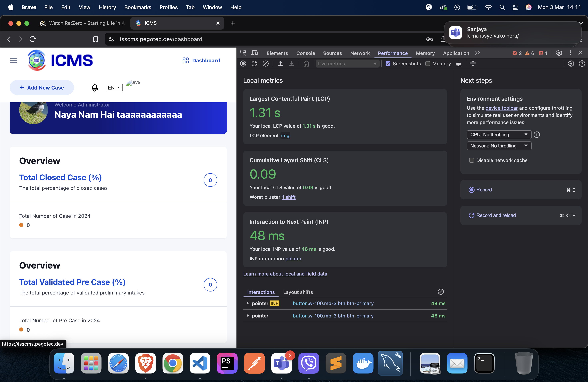Click the Add New Case button
This screenshot has width=588, height=382.
pos(42,88)
